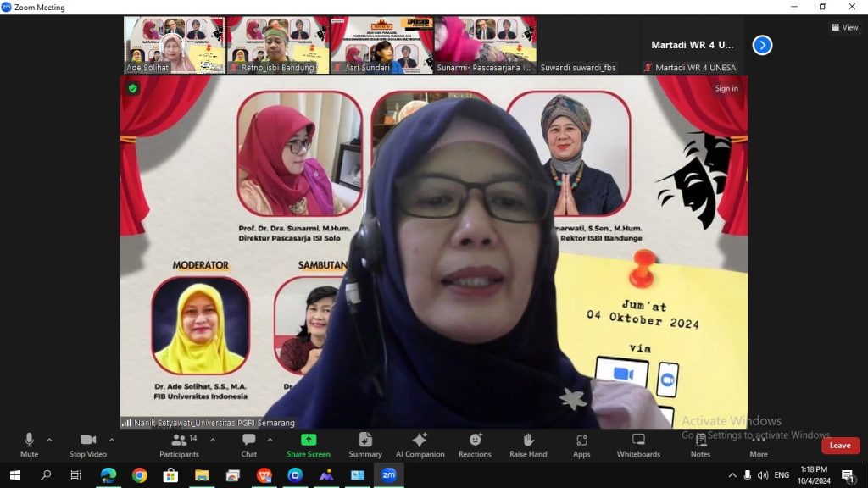Open Microsoft Edge from taskbar
This screenshot has height=488, width=868.
click(108, 475)
